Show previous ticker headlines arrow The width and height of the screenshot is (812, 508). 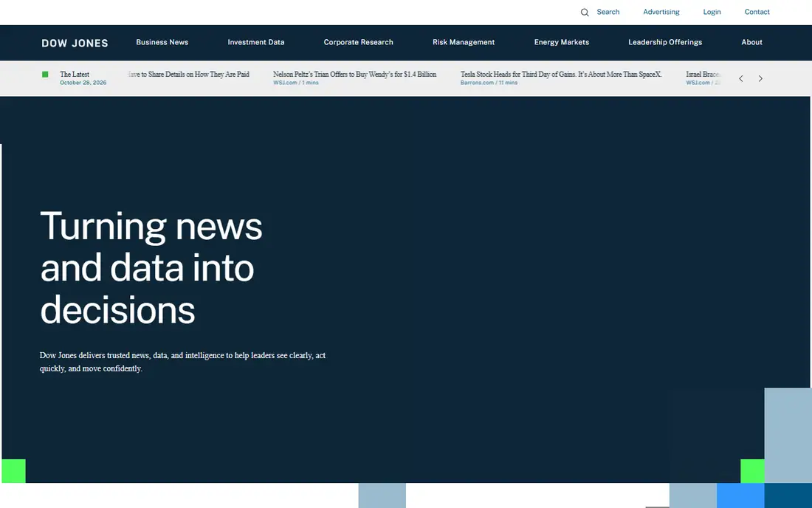pyautogui.click(x=741, y=79)
